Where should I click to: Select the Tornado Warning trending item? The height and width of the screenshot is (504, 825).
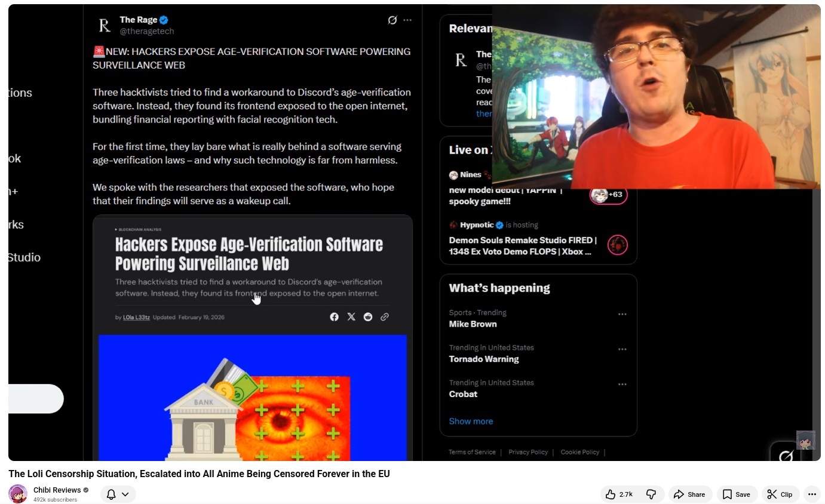tap(483, 359)
